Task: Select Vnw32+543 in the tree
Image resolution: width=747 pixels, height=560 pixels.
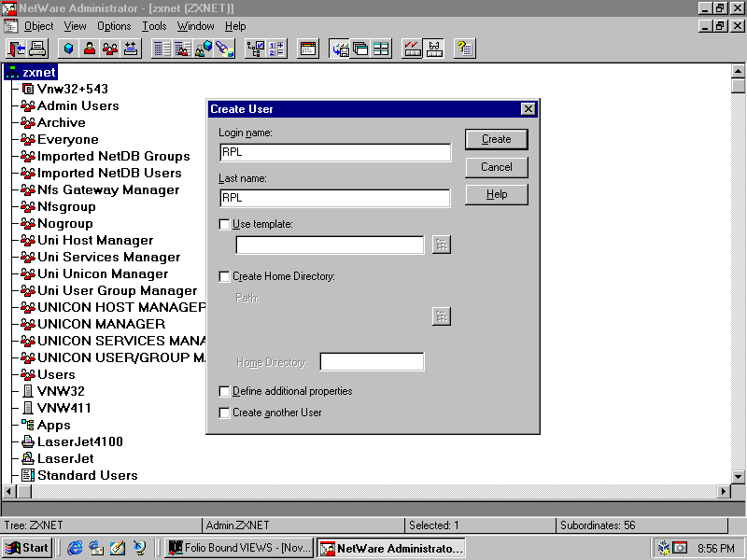Action: coord(65,89)
